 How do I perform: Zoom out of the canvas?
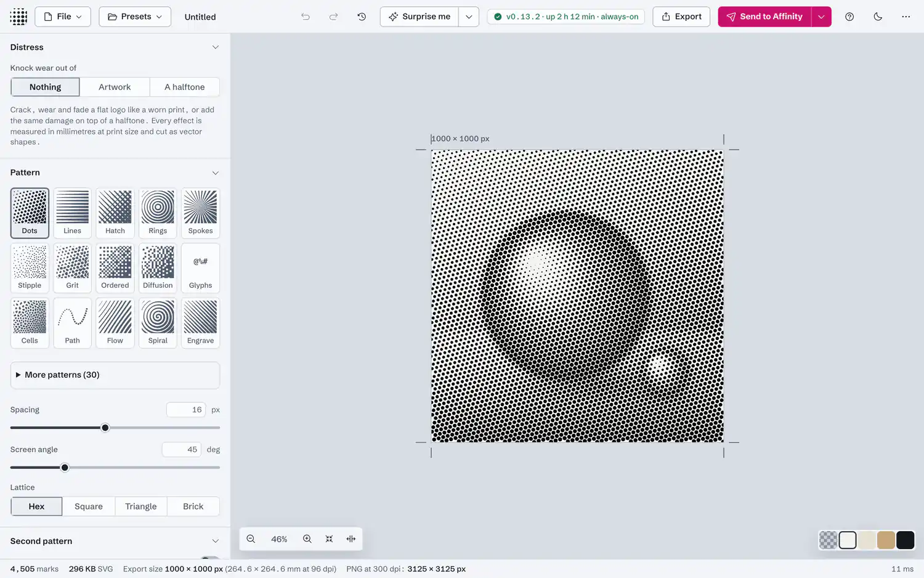[251, 539]
